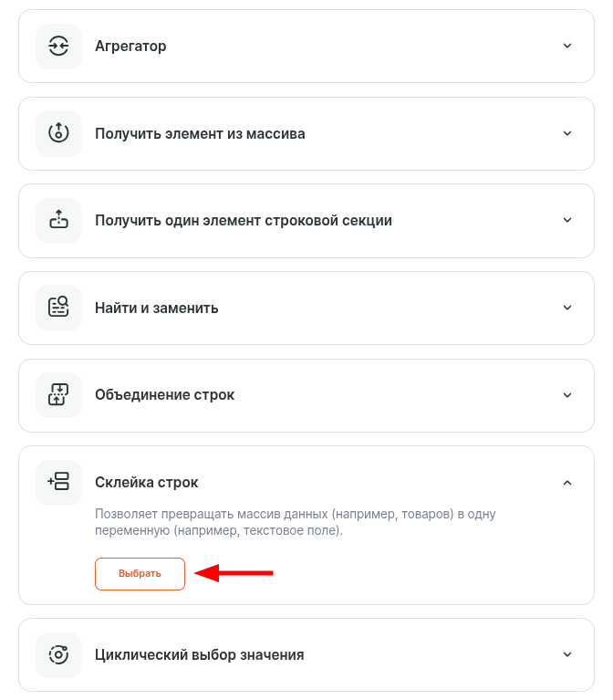The height and width of the screenshot is (700, 613).
Task: Click the Найти и заменить icon
Action: click(58, 308)
